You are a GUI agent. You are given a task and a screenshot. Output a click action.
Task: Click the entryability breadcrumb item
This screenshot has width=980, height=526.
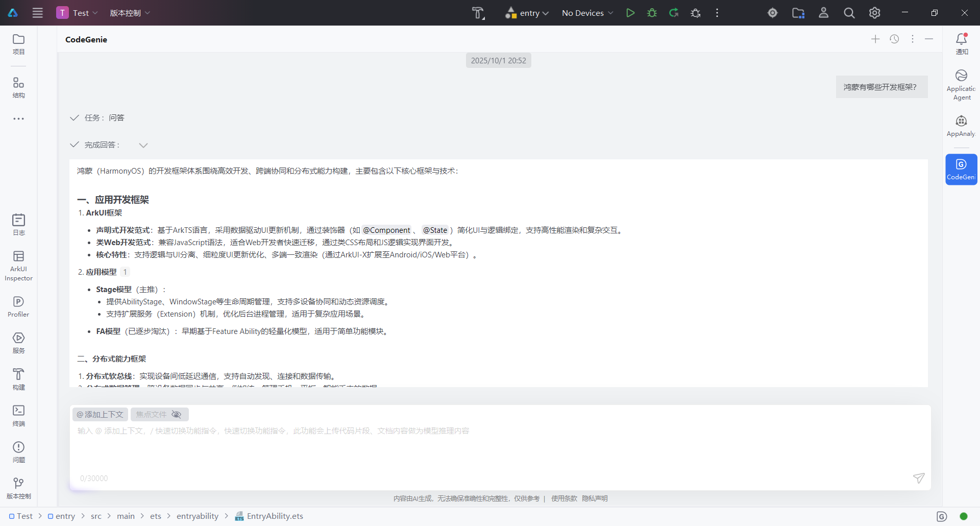198,516
